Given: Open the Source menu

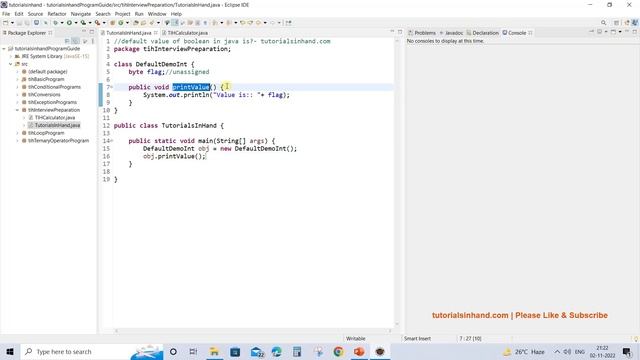Looking at the screenshot, I should point(35,14).
